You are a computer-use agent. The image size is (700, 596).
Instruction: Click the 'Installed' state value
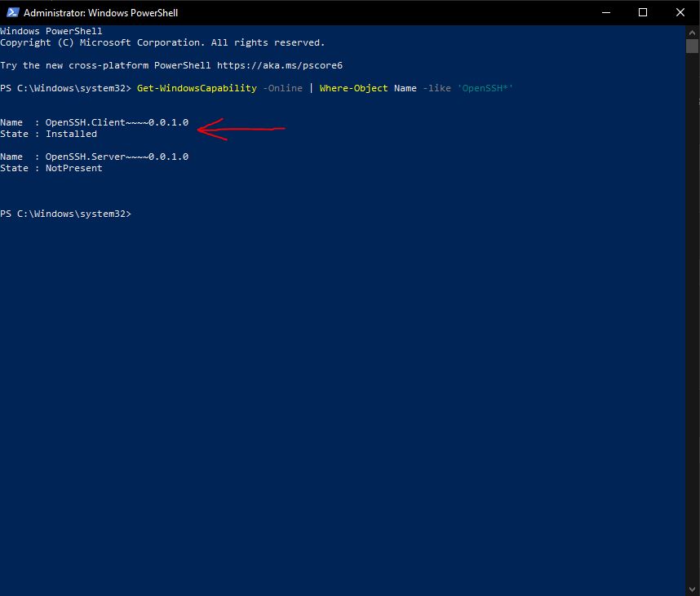coord(71,134)
